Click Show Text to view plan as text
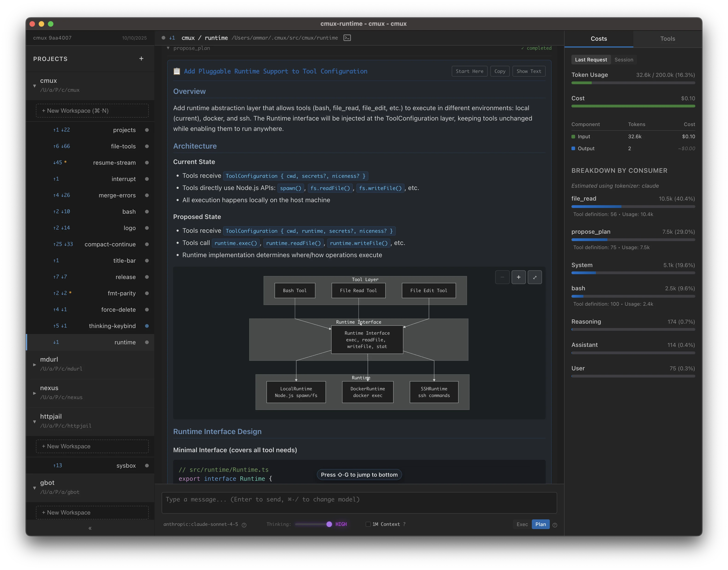 pyautogui.click(x=529, y=71)
